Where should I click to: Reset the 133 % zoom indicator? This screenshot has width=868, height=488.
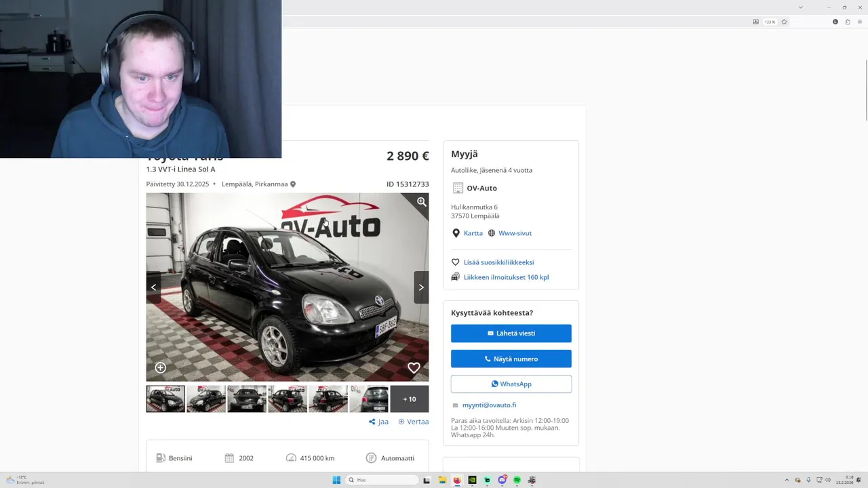coord(770,22)
